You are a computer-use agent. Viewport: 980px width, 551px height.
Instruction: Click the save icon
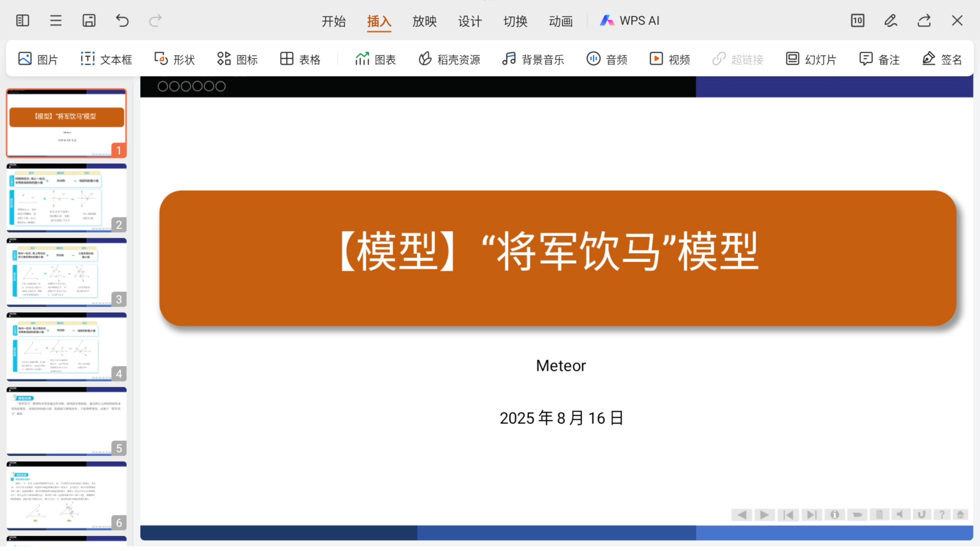tap(89, 20)
